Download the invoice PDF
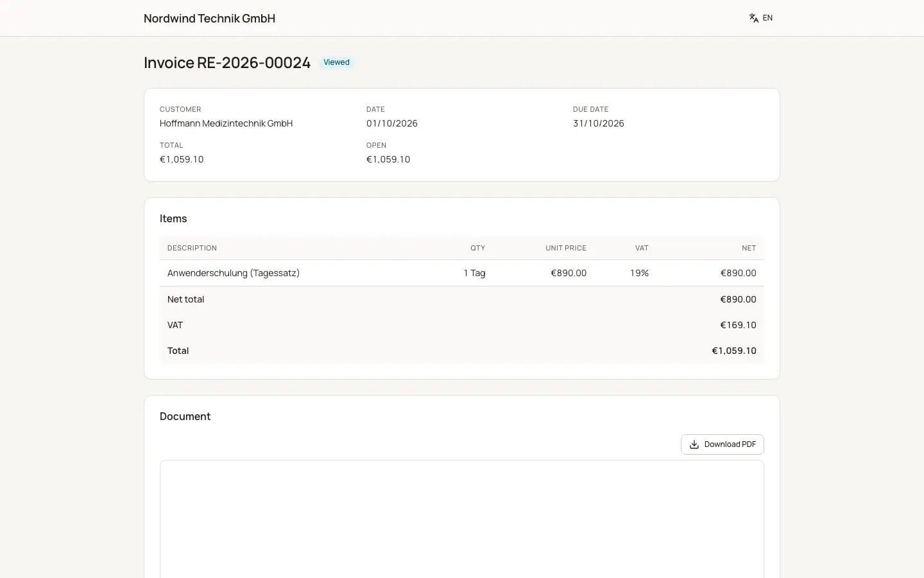Screen dimensions: 924x578 tap(722, 444)
